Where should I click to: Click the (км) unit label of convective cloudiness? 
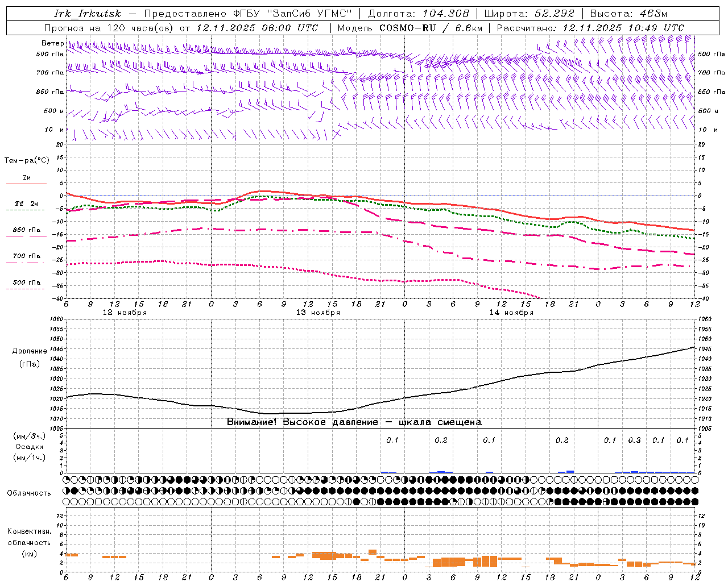point(29,554)
